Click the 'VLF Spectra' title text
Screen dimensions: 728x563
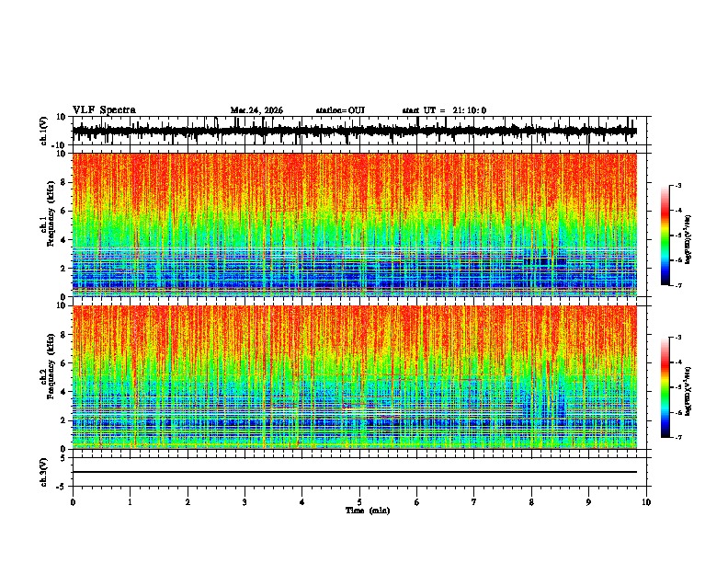point(104,110)
